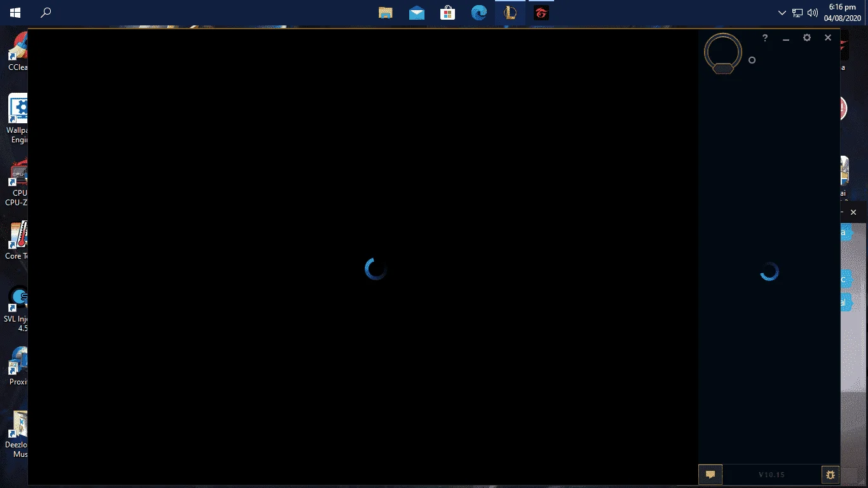This screenshot has height=488, width=868.
Task: Select the Proxifier desktop shortcut
Action: coord(18,366)
